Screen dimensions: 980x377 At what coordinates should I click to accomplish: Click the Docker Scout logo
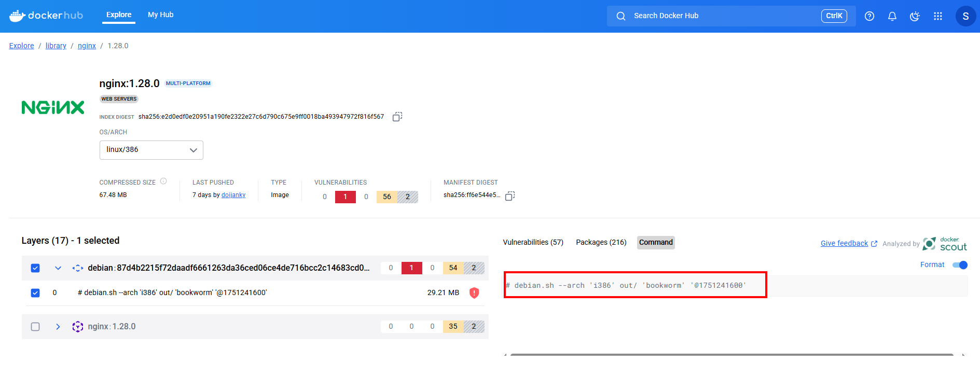click(945, 244)
